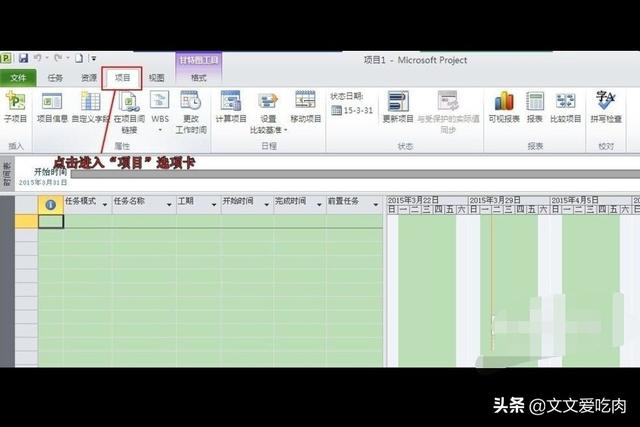640x427 pixels.
Task: Click the 状态日期 15-3-31 status date
Action: tap(353, 108)
